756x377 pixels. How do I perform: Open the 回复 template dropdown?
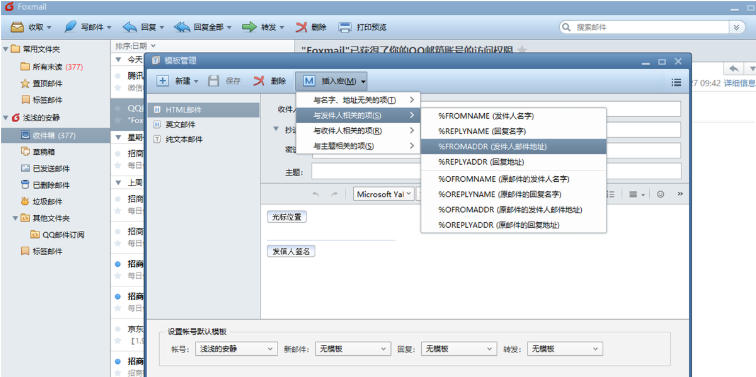click(x=459, y=349)
